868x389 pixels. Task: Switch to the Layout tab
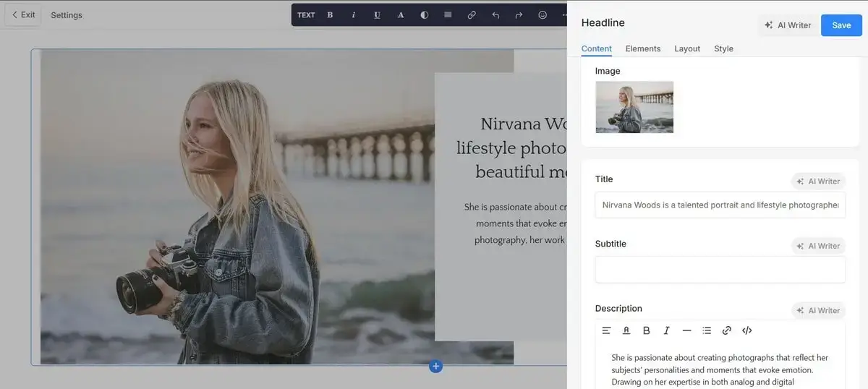(687, 48)
